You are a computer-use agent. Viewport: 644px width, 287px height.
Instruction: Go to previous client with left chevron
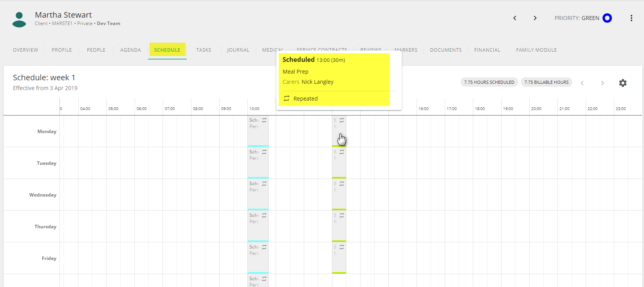click(515, 18)
